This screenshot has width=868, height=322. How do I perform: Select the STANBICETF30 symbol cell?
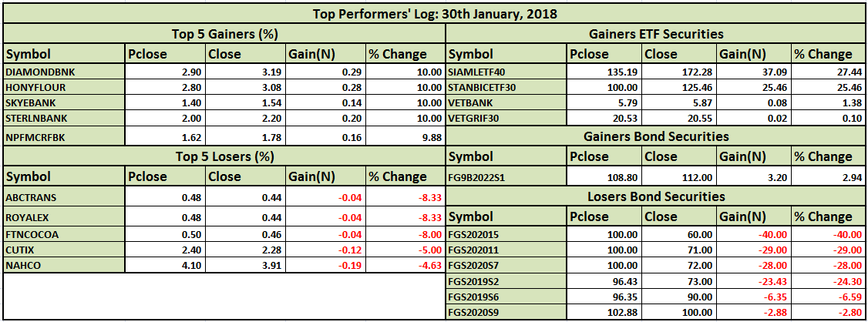[x=506, y=86]
